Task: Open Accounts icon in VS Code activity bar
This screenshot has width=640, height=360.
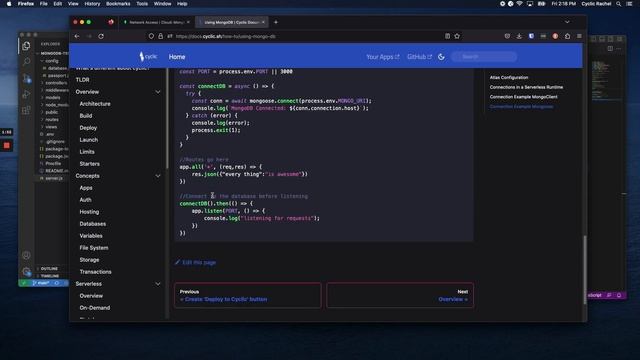Action: [x=26, y=255]
